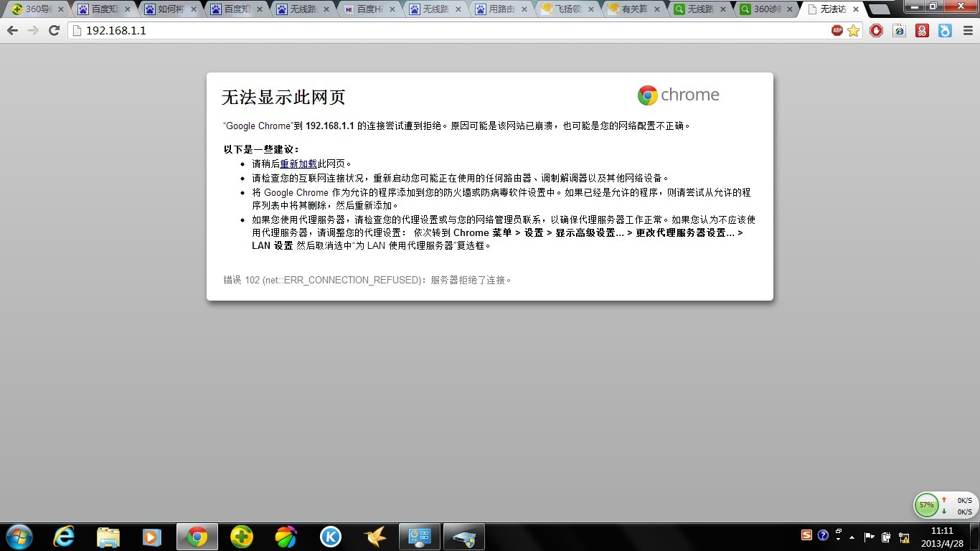The image size is (980, 551).
Task: Click the Chrome taskbar icon
Action: (197, 537)
